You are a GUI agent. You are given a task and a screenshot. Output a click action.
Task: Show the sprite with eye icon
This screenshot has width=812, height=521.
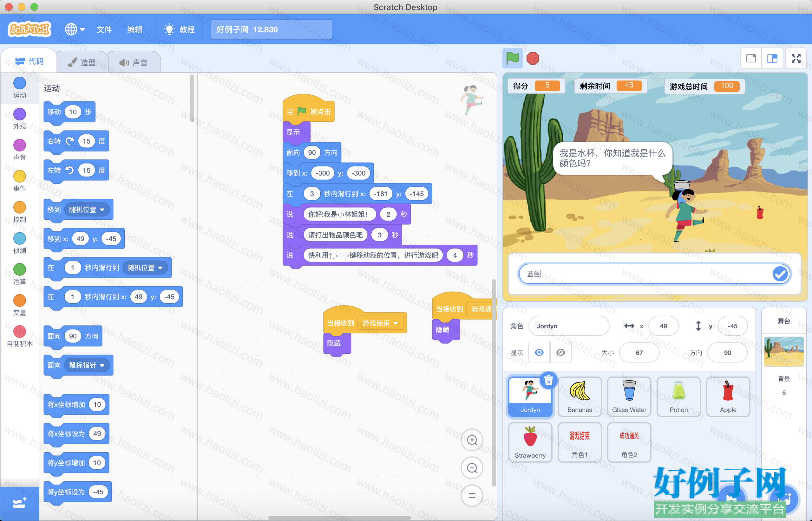pyautogui.click(x=540, y=352)
